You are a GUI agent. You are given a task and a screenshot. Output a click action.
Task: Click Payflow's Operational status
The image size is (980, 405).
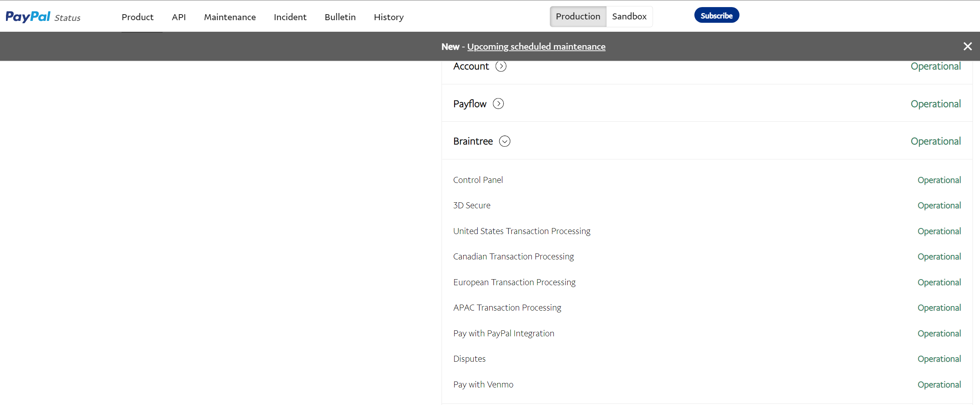click(936, 104)
